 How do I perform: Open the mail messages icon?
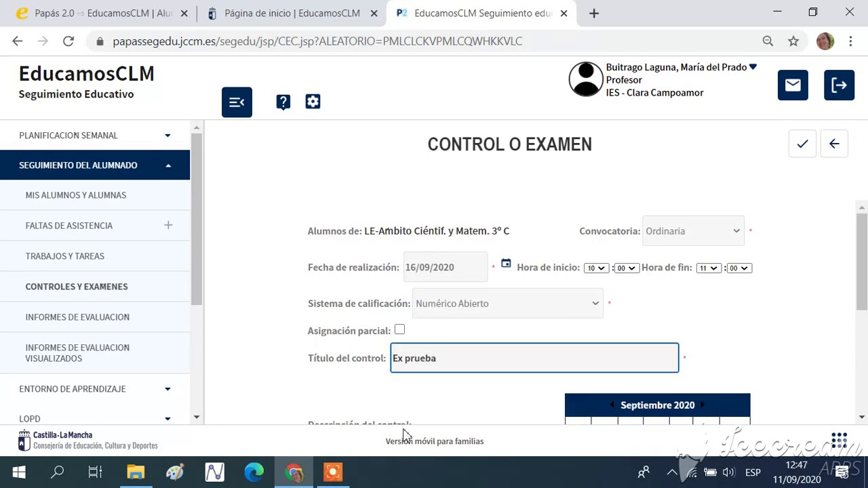793,85
